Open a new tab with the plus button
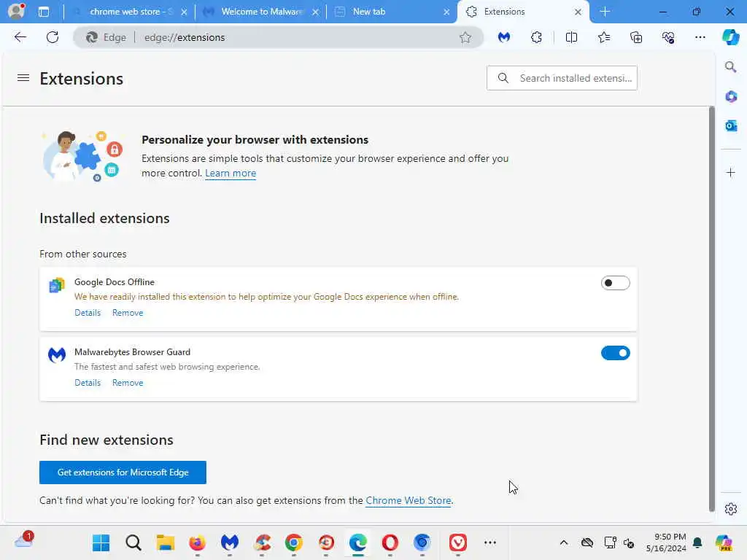 pyautogui.click(x=605, y=12)
